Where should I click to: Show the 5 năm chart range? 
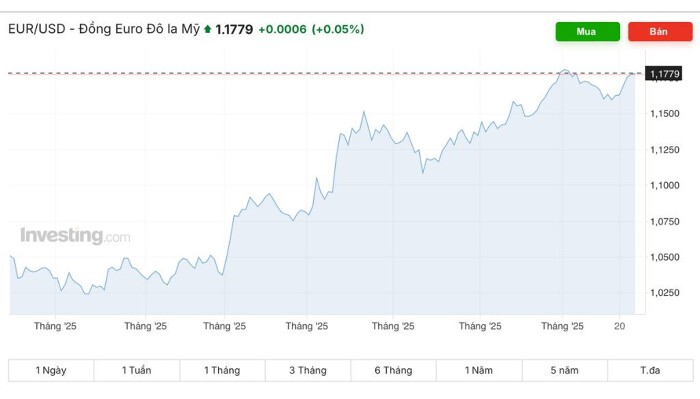[x=565, y=370]
